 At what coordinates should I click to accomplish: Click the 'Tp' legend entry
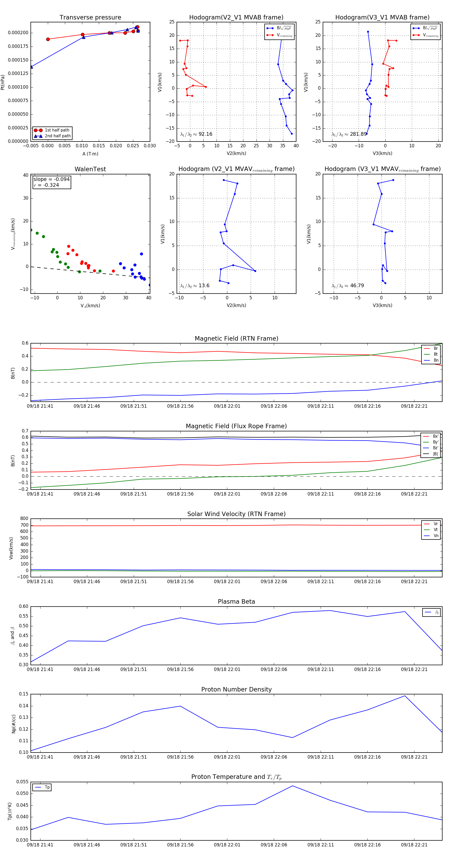(42, 788)
